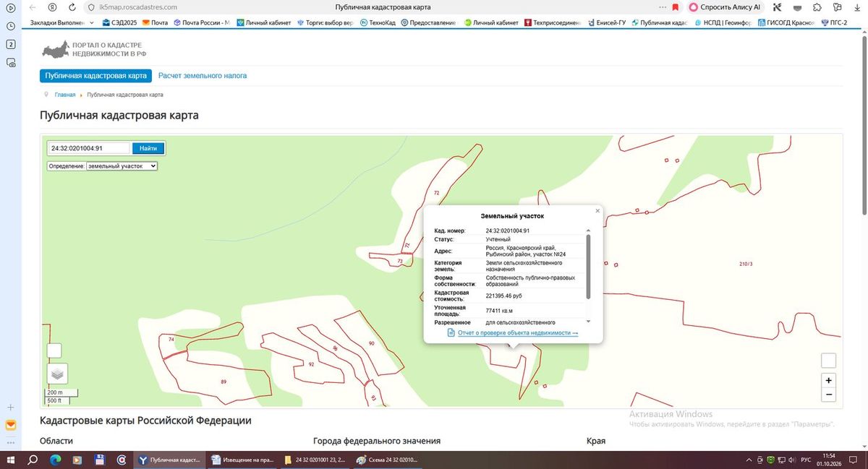This screenshot has width=868, height=469.
Task: Click the browser back arrow
Action: click(x=33, y=7)
